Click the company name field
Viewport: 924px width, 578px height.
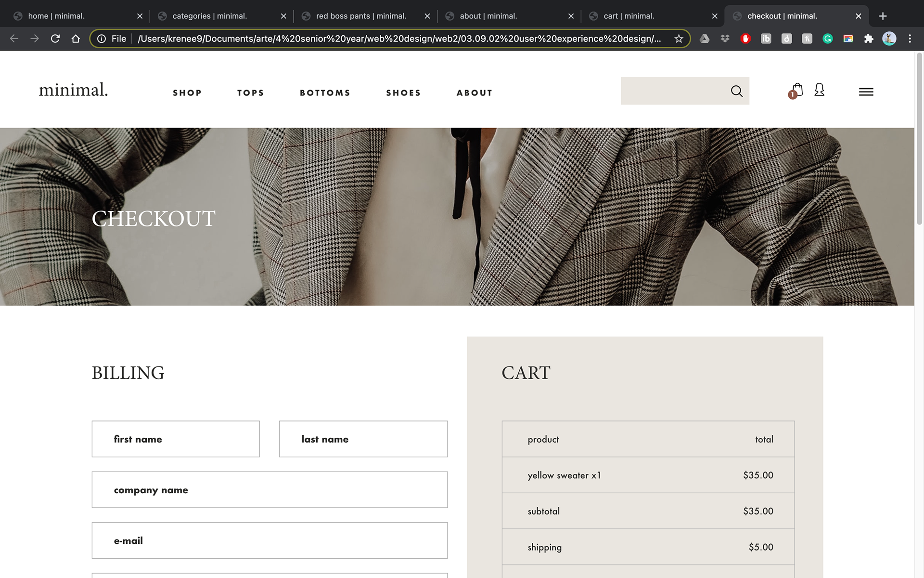coord(269,490)
